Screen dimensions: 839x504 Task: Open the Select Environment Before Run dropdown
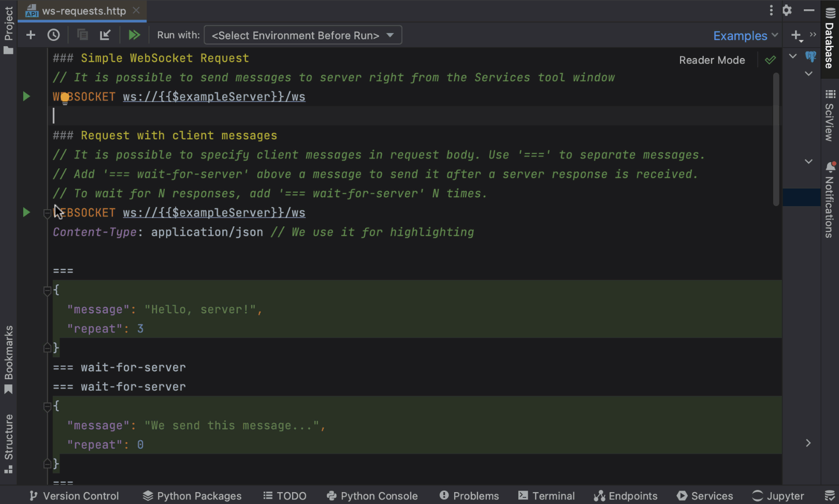click(302, 35)
